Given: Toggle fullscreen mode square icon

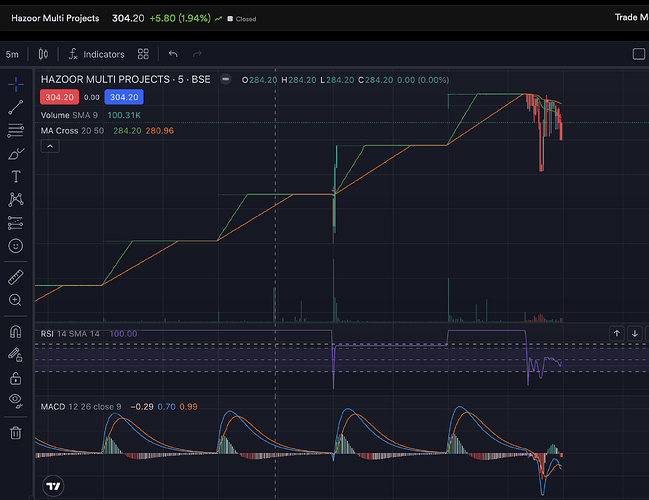Looking at the screenshot, I should click(639, 54).
